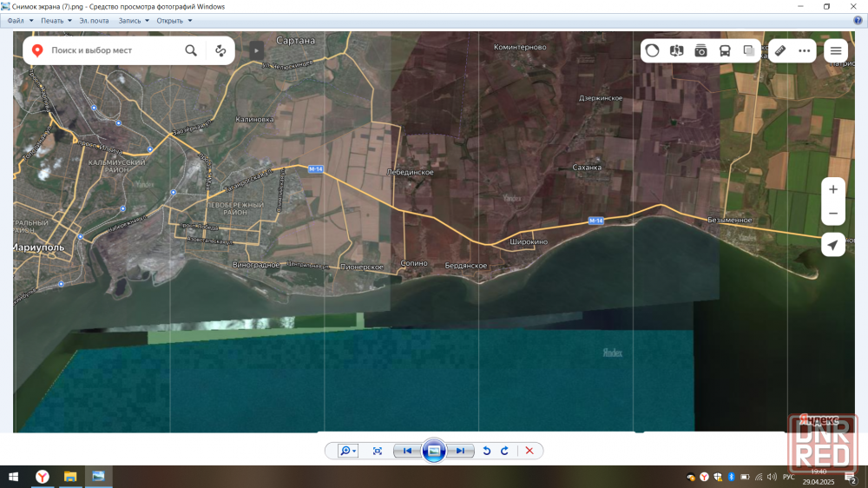The image size is (868, 488).
Task: Click the Photo Viewer taskbar icon
Action: coord(99,477)
